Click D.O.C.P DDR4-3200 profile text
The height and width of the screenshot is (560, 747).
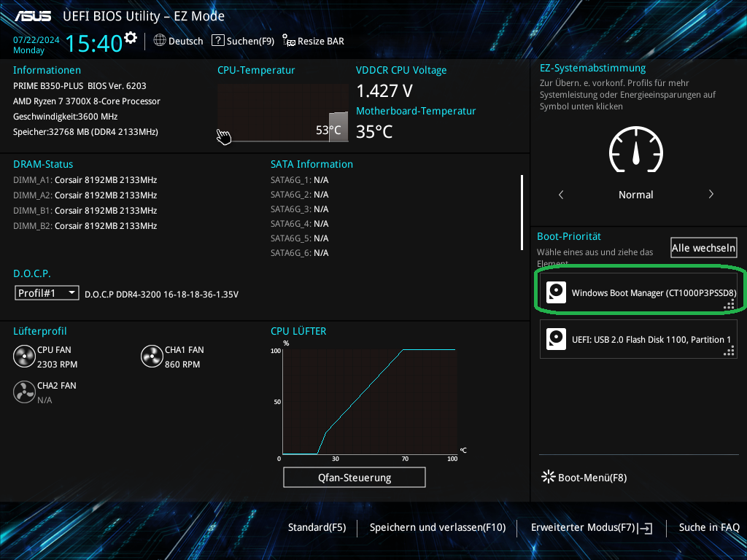click(x=161, y=295)
